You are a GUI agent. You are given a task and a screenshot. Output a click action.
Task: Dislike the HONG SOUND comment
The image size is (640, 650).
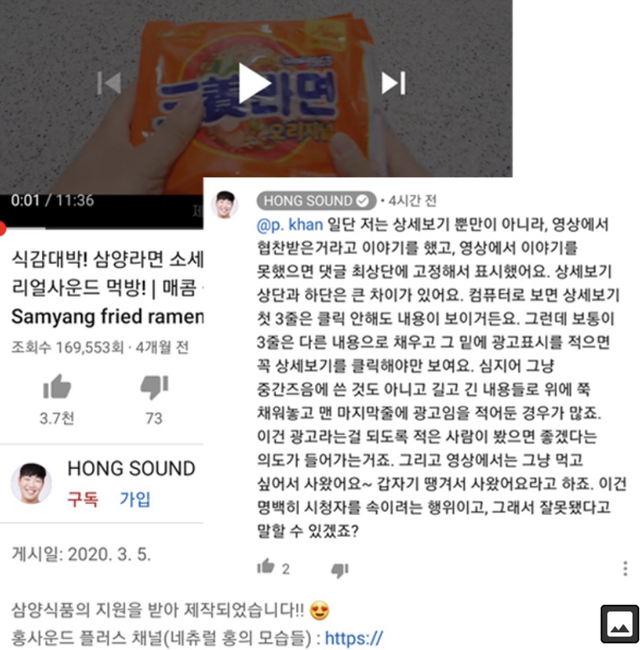click(x=340, y=570)
